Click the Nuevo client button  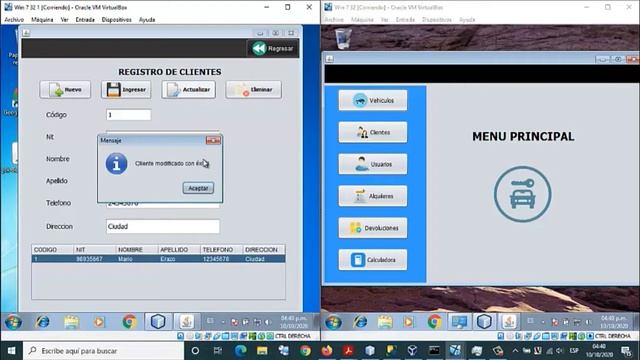point(65,89)
